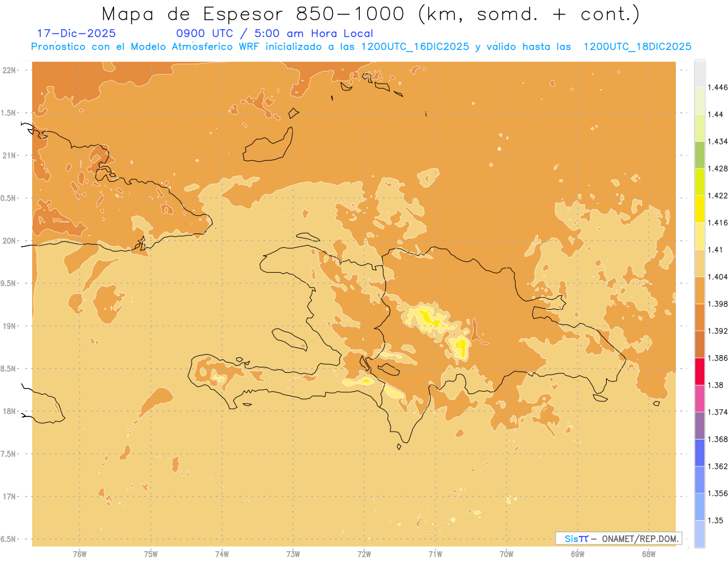Screen dimensions: 728x562
Task: Click legend value '1.38'
Action: point(715,385)
